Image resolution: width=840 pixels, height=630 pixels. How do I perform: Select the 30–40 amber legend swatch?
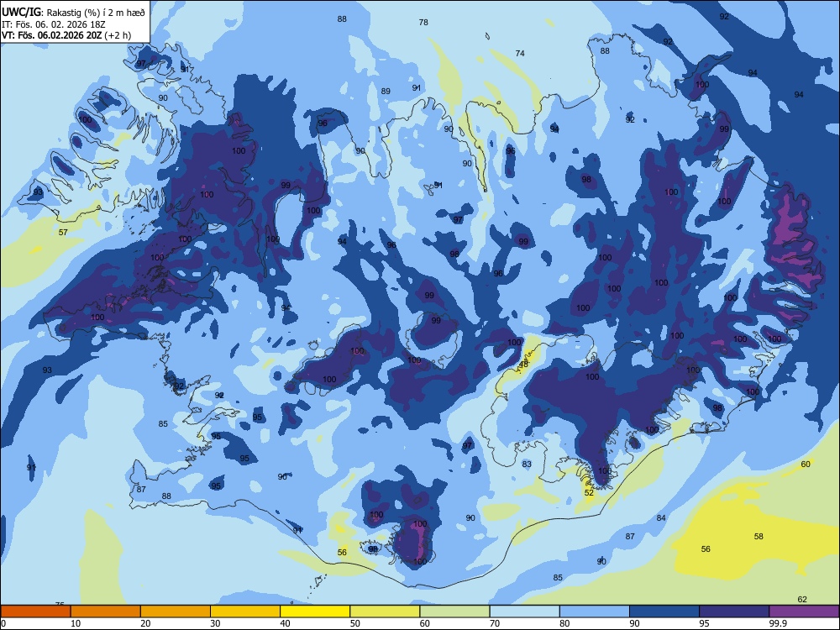coord(245,612)
